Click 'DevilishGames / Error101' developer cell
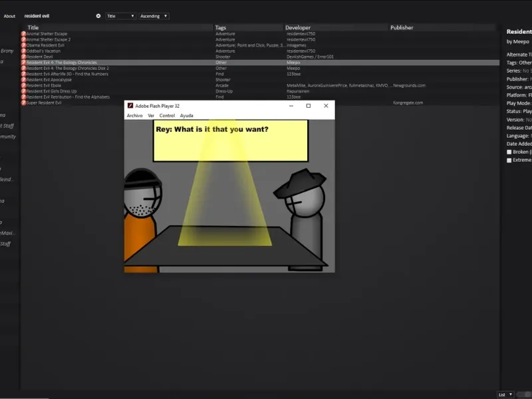 (310, 57)
